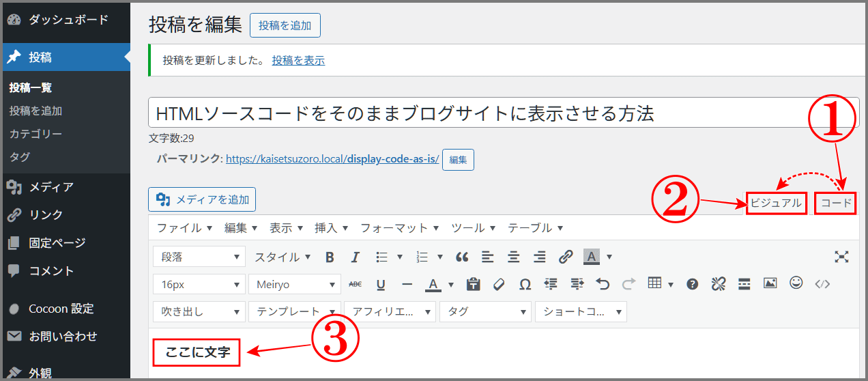Apply strikethrough formatting

(355, 284)
